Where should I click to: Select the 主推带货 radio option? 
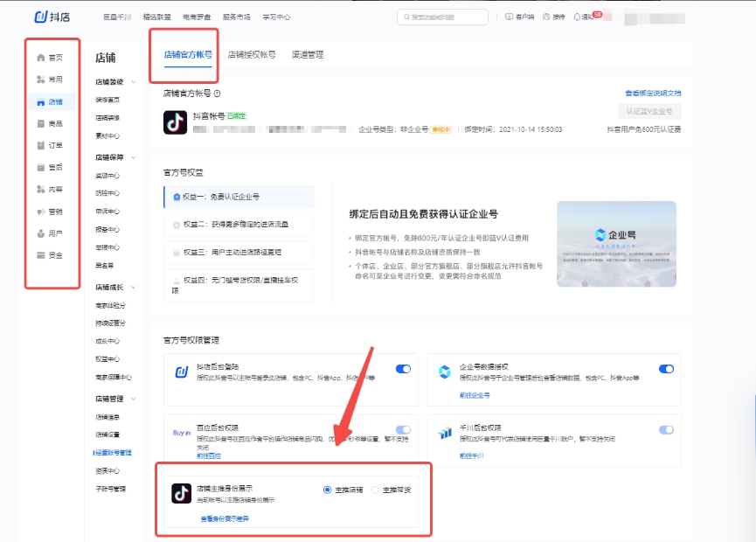[x=376, y=490]
